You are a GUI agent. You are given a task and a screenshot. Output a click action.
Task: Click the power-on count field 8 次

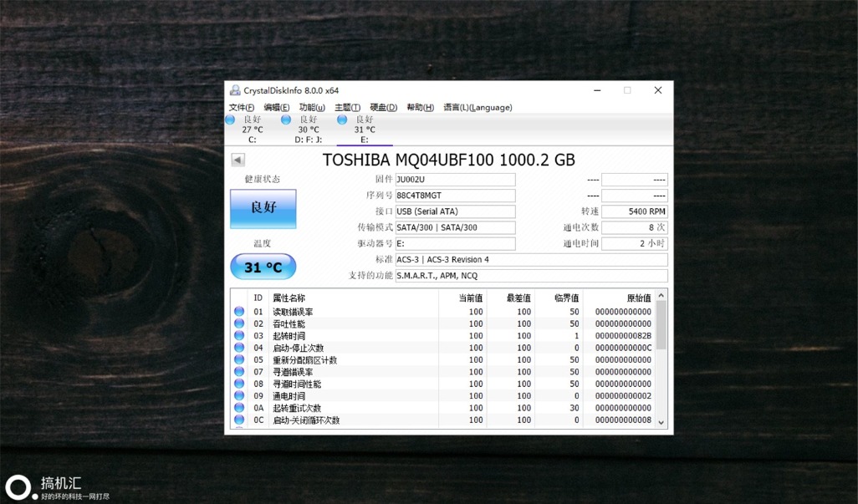pos(635,227)
